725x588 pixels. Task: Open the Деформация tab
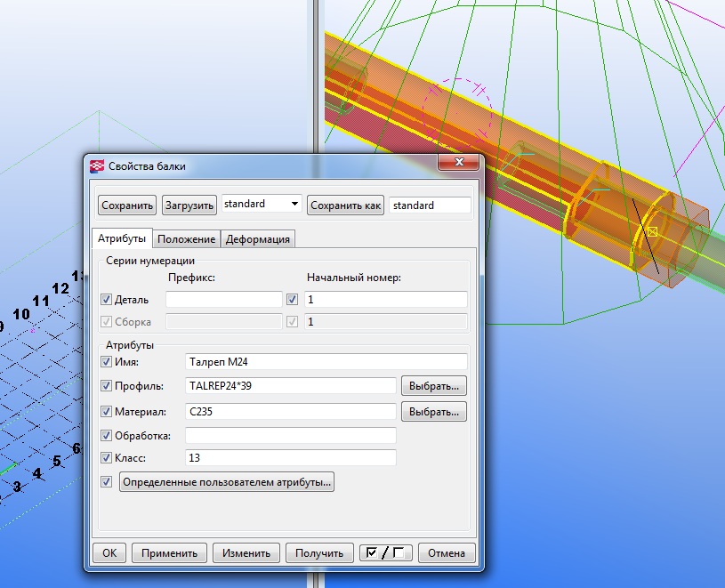[257, 239]
